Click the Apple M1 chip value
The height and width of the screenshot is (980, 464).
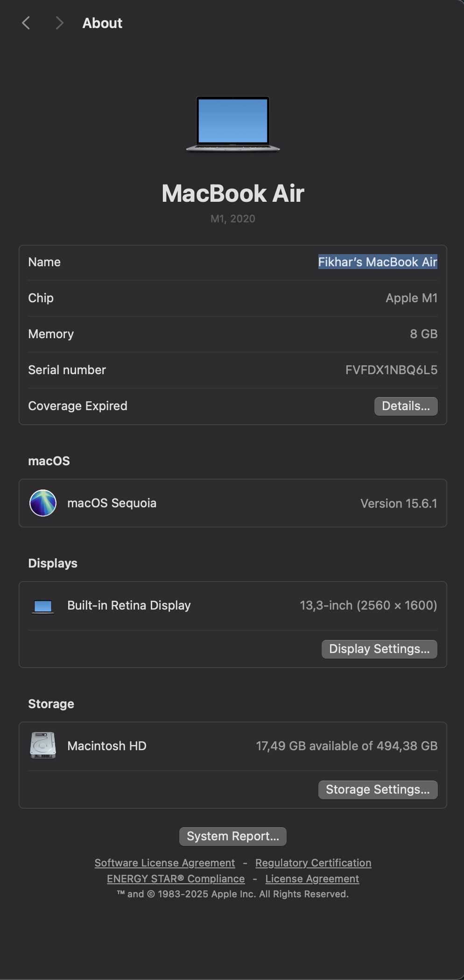click(x=411, y=298)
